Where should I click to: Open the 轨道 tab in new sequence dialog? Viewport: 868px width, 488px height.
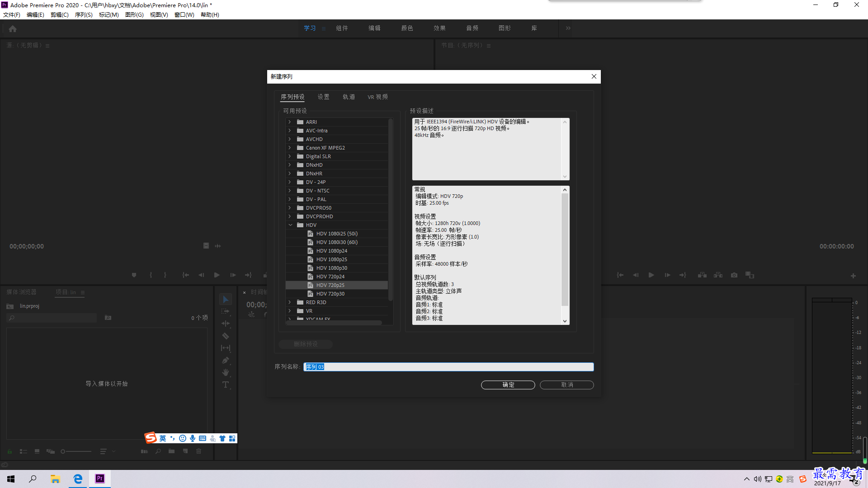click(x=349, y=97)
